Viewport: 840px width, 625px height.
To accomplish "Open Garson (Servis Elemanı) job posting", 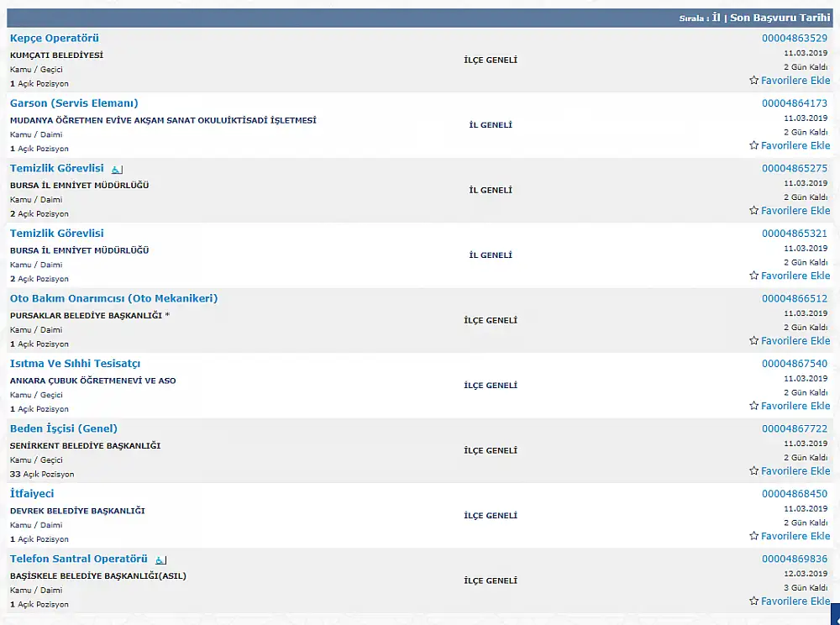I will coord(74,102).
